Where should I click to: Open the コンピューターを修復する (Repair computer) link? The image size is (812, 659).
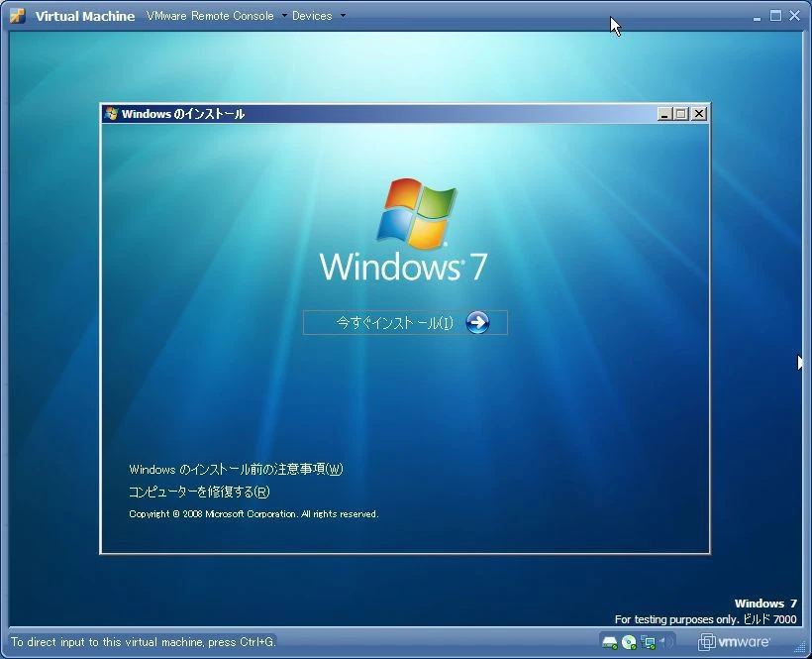click(198, 492)
